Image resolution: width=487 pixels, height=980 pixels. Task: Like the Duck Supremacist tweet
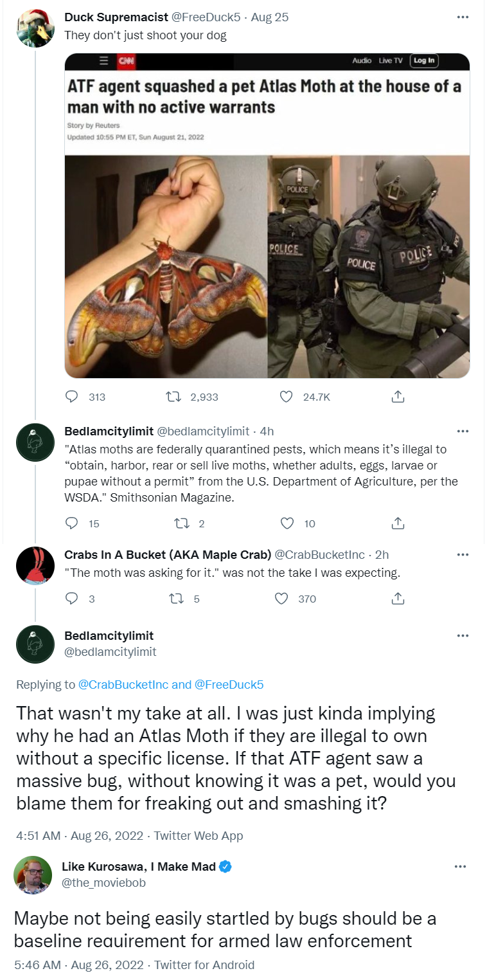[x=286, y=397]
